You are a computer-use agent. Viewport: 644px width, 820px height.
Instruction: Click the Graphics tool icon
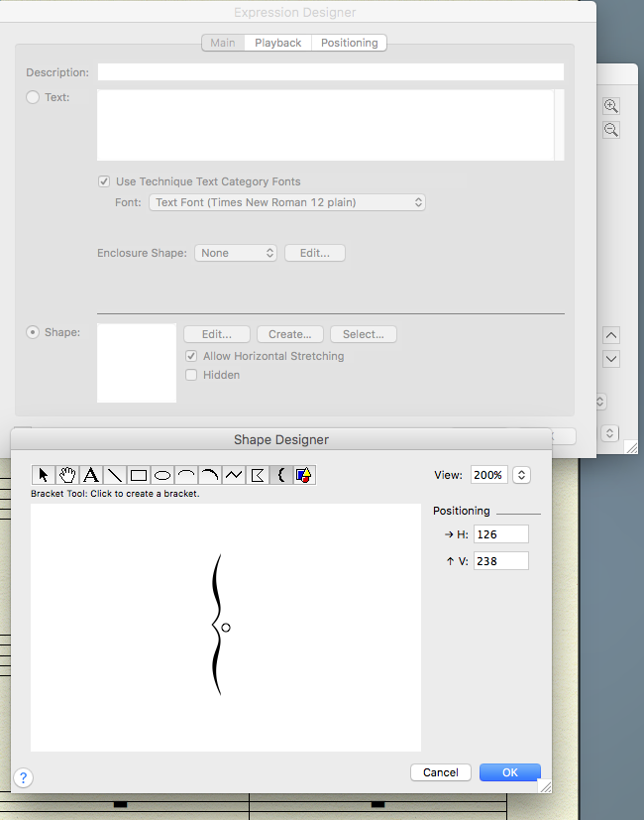pyautogui.click(x=305, y=475)
